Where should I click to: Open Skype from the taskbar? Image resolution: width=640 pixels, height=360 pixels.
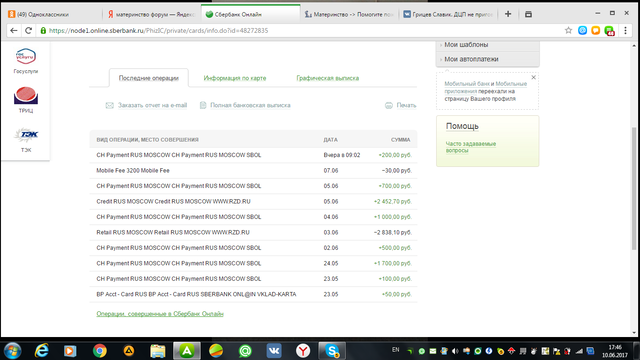pos(332,351)
